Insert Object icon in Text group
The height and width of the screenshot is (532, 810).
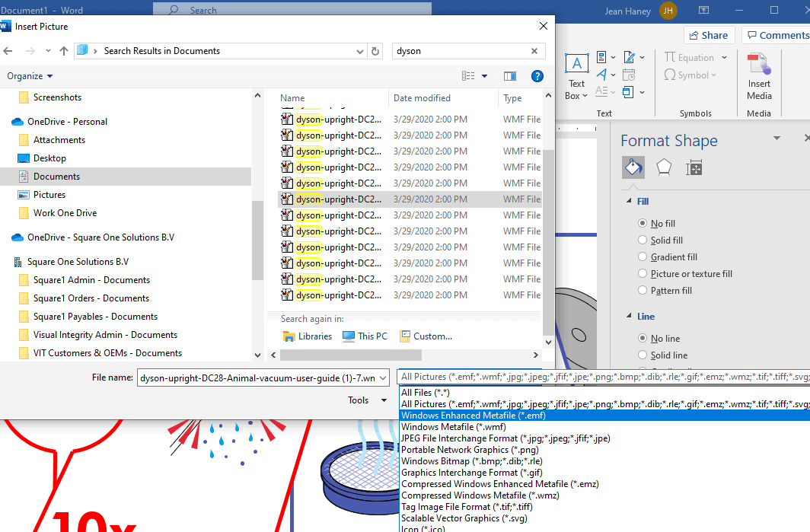click(628, 92)
